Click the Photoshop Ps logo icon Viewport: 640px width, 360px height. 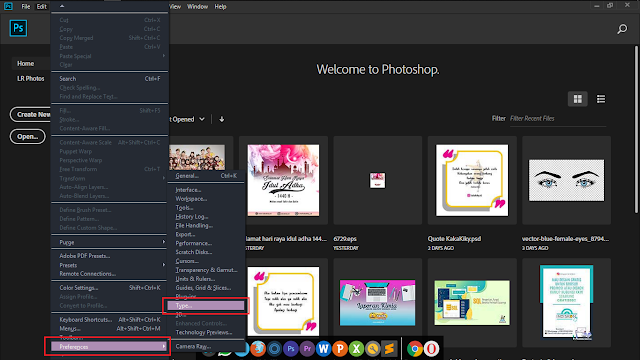tap(18, 28)
